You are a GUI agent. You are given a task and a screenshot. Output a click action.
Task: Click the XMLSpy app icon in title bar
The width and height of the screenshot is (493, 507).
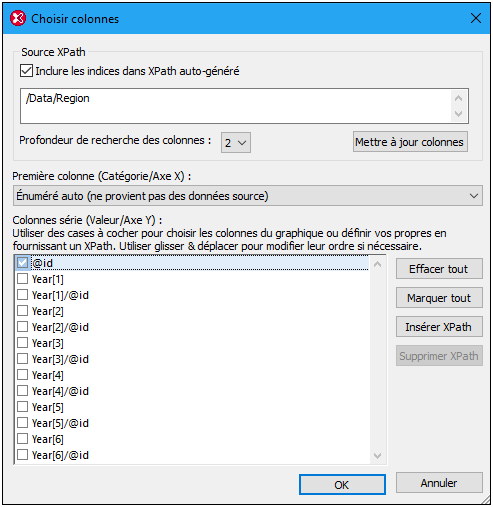pyautogui.click(x=18, y=18)
